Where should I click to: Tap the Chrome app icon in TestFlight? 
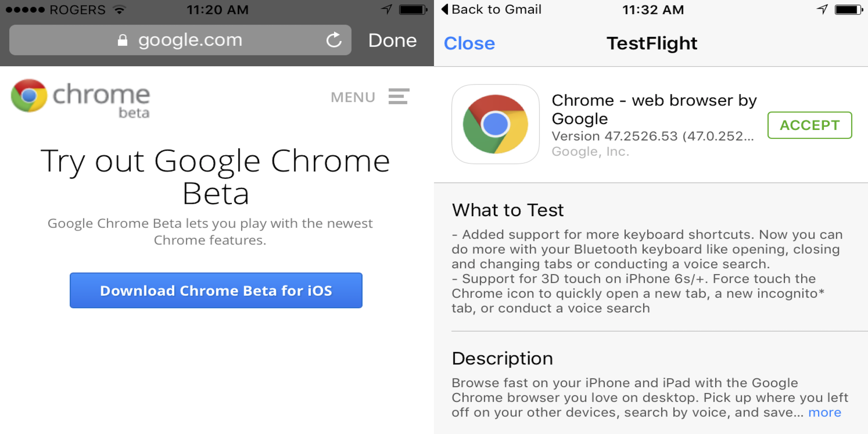tap(495, 126)
